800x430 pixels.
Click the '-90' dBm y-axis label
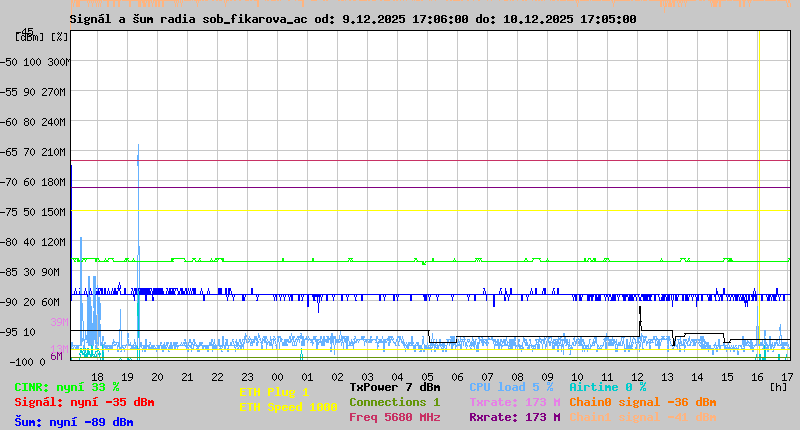(x=9, y=302)
